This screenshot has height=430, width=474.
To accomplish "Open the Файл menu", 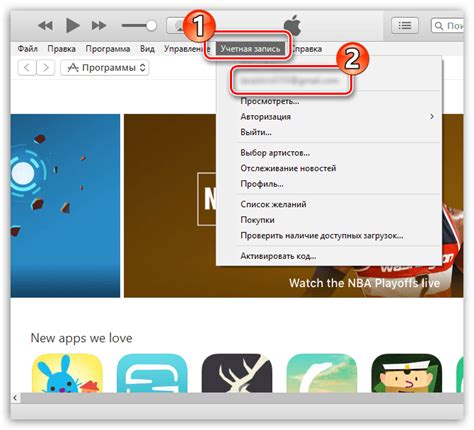I will click(27, 49).
